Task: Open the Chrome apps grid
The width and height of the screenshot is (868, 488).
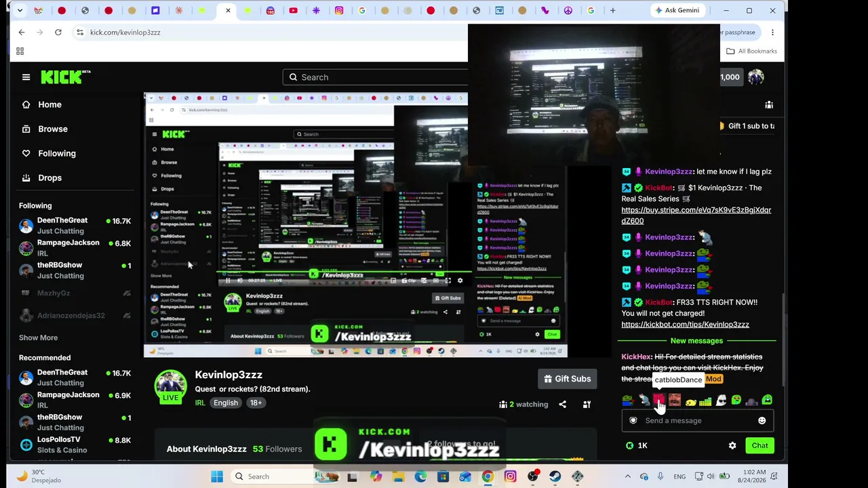Action: pyautogui.click(x=20, y=52)
